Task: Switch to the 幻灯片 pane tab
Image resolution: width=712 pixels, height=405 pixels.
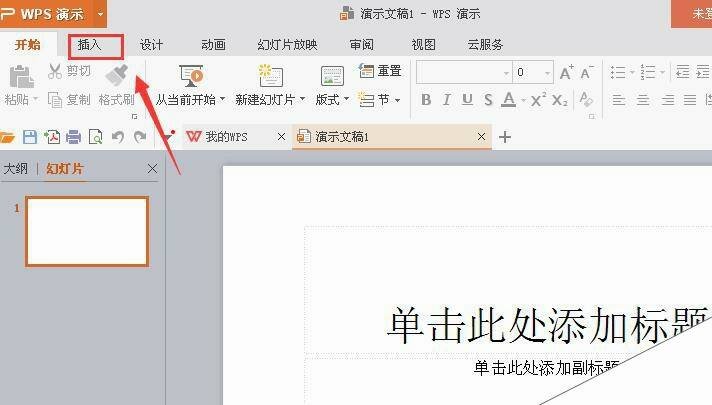Action: pyautogui.click(x=64, y=168)
